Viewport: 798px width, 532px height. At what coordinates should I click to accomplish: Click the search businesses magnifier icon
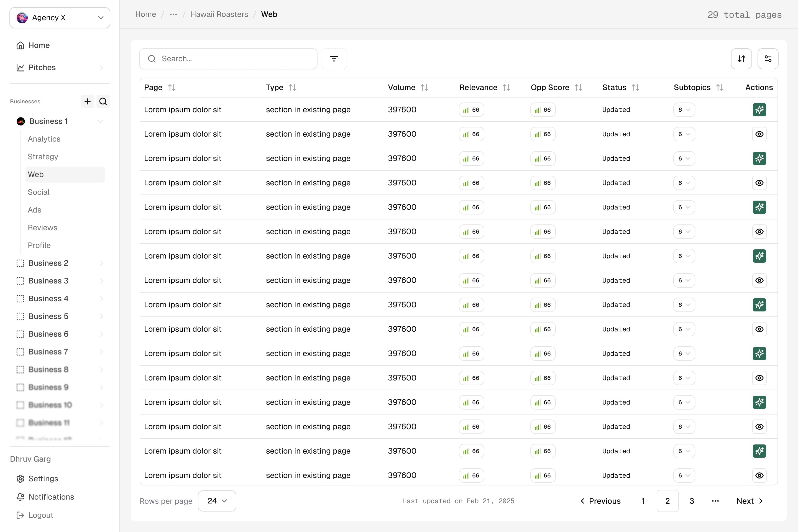tap(103, 101)
